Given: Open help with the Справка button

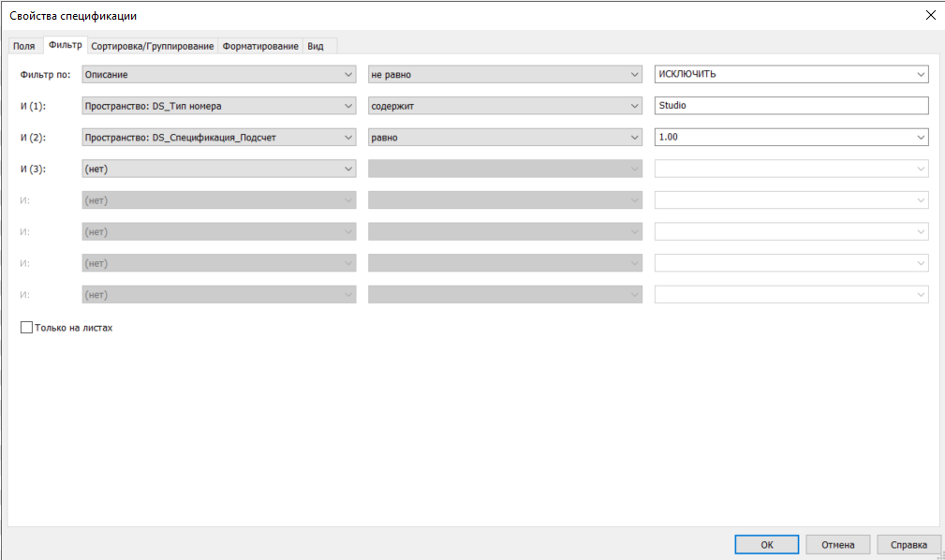Looking at the screenshot, I should click(x=908, y=544).
